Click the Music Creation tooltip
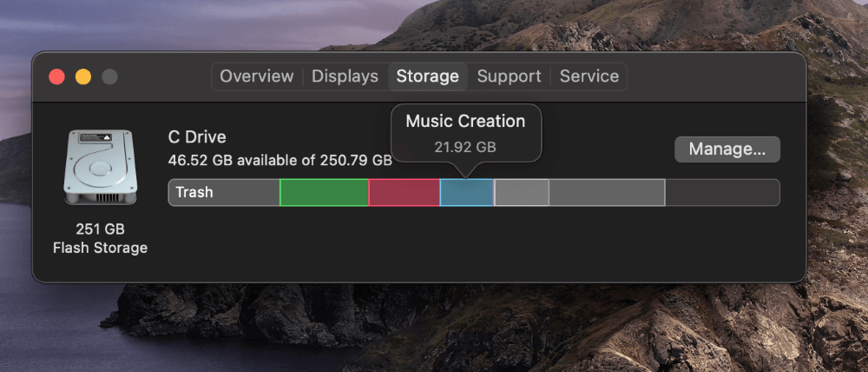The width and height of the screenshot is (868, 372). pos(465,132)
